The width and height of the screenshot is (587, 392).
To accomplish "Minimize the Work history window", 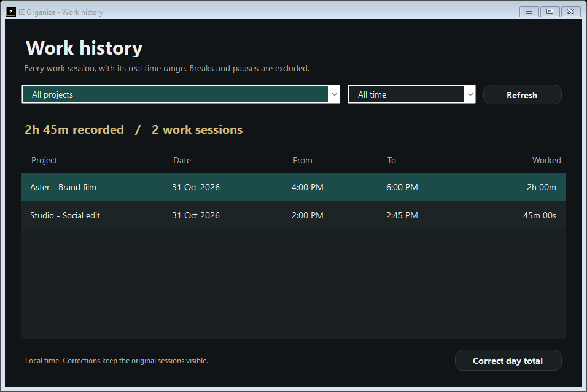I will [529, 12].
